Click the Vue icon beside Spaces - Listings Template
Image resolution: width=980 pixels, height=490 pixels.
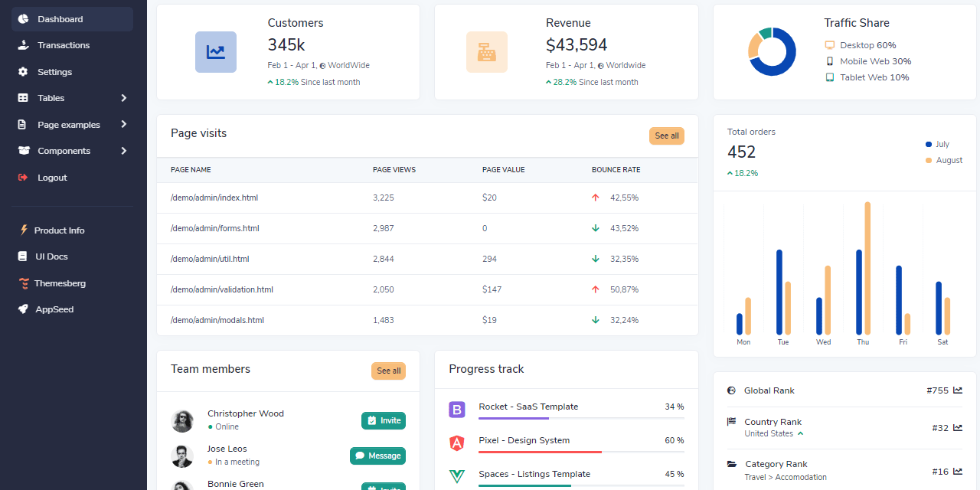click(457, 476)
